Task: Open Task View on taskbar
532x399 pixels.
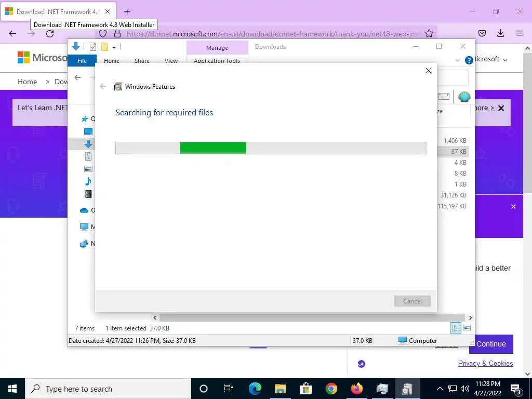Action: pyautogui.click(x=229, y=389)
